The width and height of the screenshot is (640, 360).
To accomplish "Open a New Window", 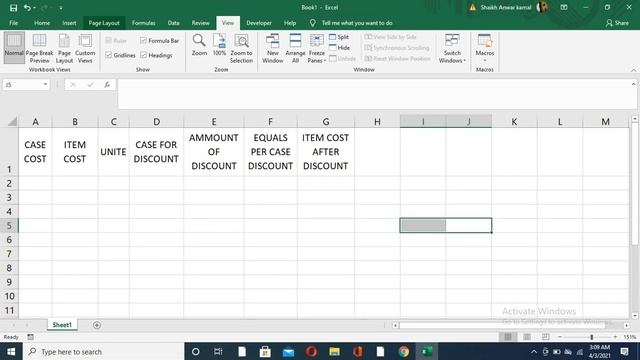I will (273, 48).
